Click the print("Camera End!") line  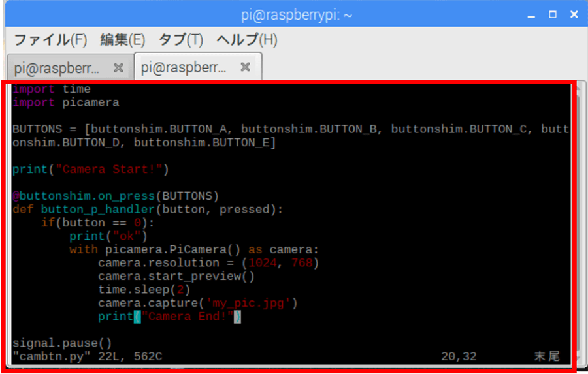tap(169, 317)
